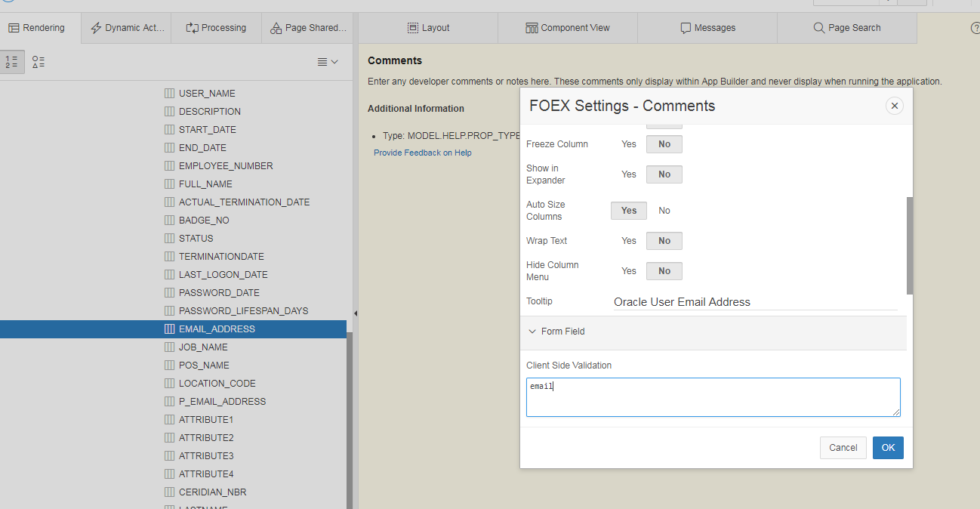Click Provide Feedback on Help link

pyautogui.click(x=422, y=152)
